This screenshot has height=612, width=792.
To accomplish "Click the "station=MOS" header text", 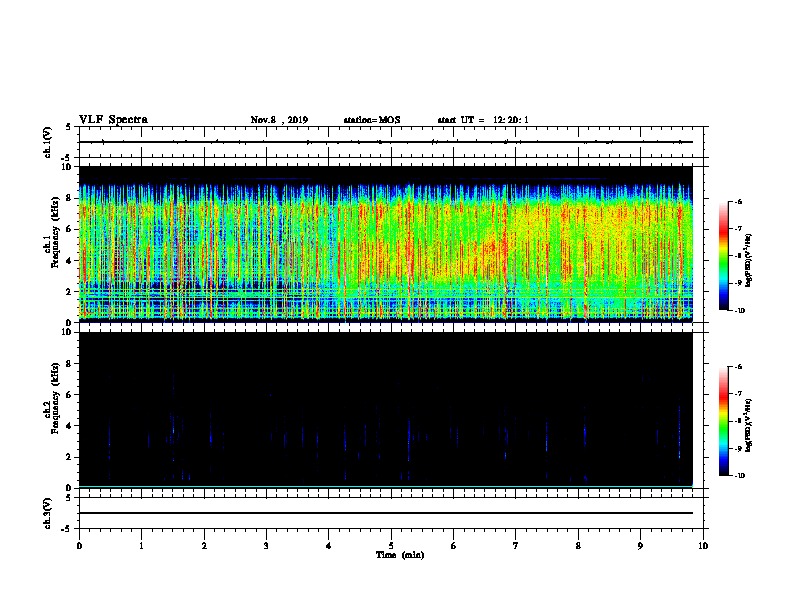I will pyautogui.click(x=372, y=120).
